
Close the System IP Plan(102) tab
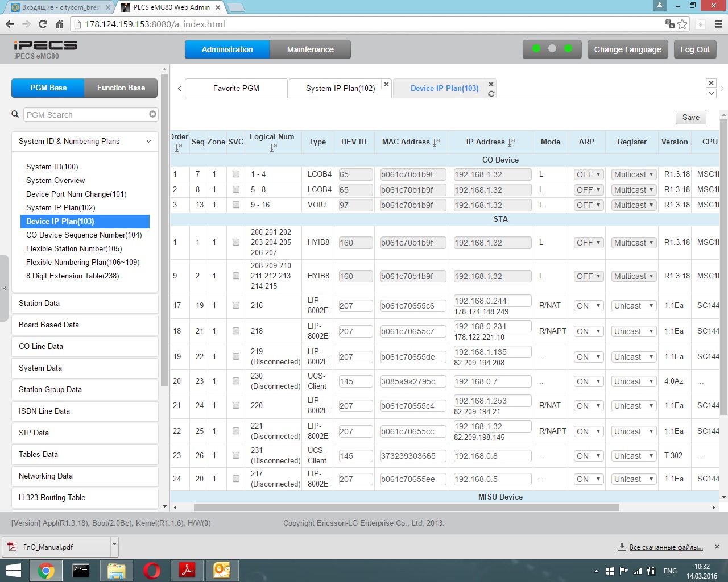(386, 84)
